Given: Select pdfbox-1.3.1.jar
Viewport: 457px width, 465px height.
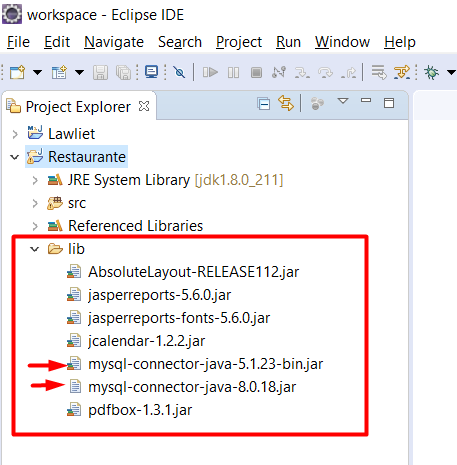Looking at the screenshot, I should pyautogui.click(x=140, y=410).
